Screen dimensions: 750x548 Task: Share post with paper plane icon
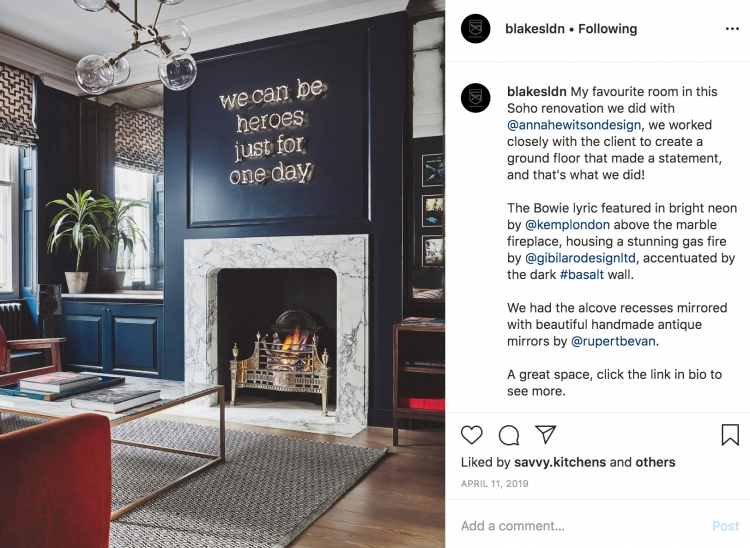pyautogui.click(x=545, y=434)
